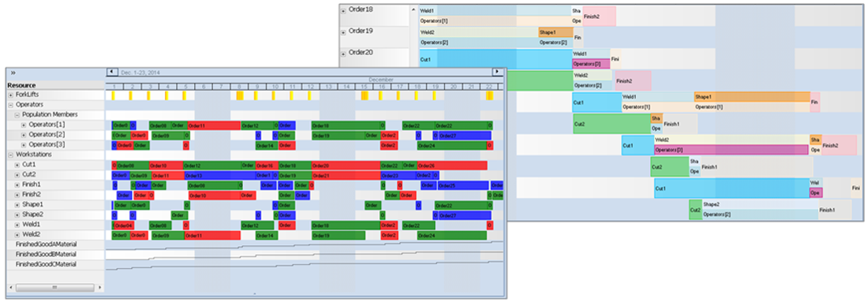Select the green Order18 bar on Operators[1]
868x302 pixels.
click(x=346, y=125)
